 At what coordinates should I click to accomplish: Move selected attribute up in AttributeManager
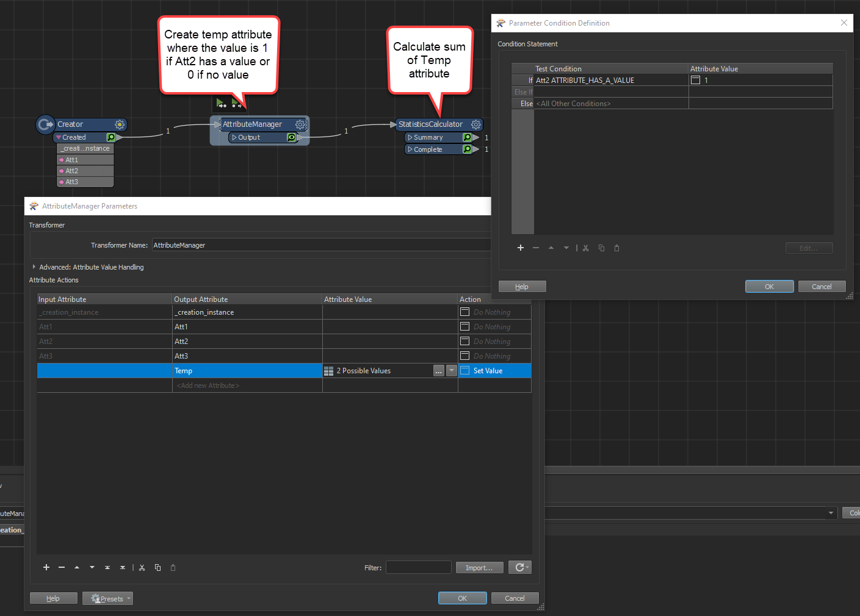tap(77, 567)
